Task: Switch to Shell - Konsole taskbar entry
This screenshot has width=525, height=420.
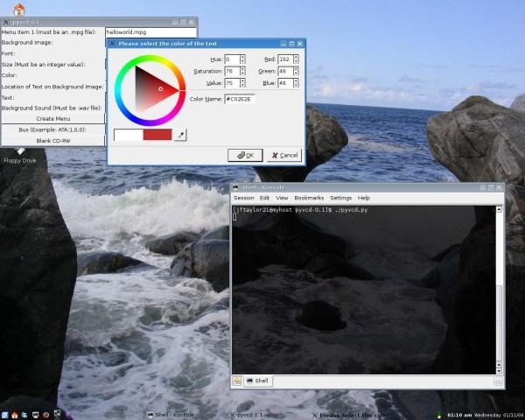Action: (x=171, y=415)
